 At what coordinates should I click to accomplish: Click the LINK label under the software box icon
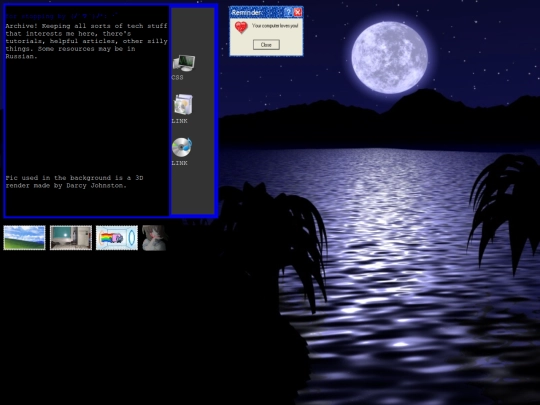(x=179, y=121)
